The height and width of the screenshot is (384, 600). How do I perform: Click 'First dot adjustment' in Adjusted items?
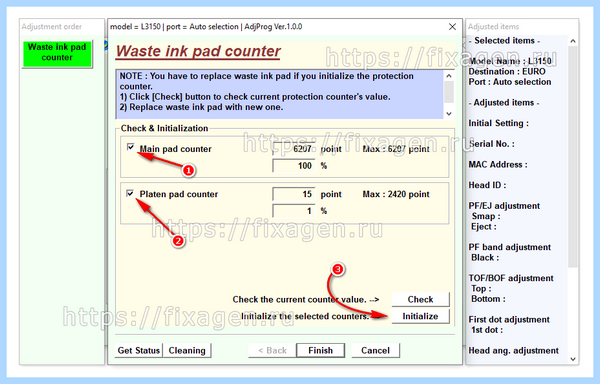pos(509,319)
